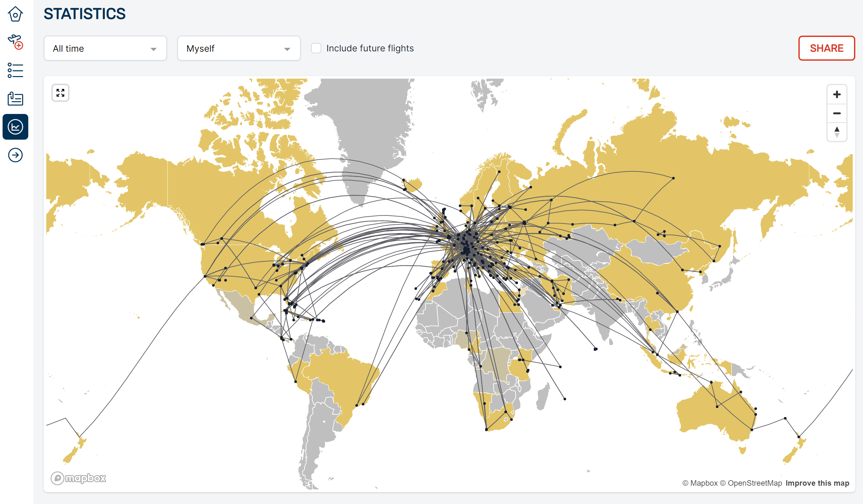Select the statistics chart icon
Image resolution: width=863 pixels, height=504 pixels.
pos(15,127)
